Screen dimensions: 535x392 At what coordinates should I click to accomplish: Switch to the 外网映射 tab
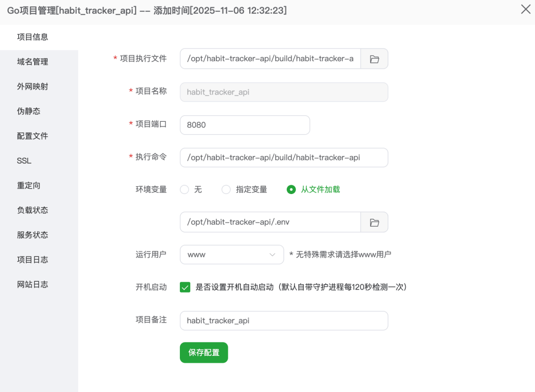tap(33, 87)
